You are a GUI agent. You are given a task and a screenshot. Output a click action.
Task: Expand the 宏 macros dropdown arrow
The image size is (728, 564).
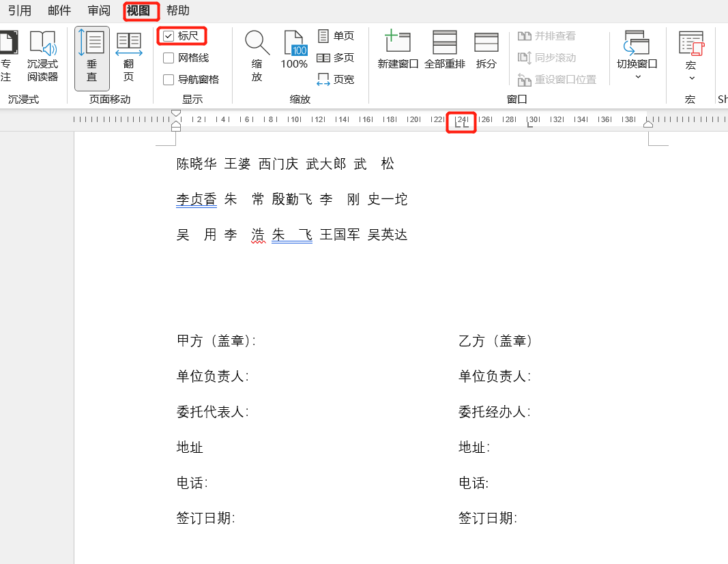click(x=691, y=78)
